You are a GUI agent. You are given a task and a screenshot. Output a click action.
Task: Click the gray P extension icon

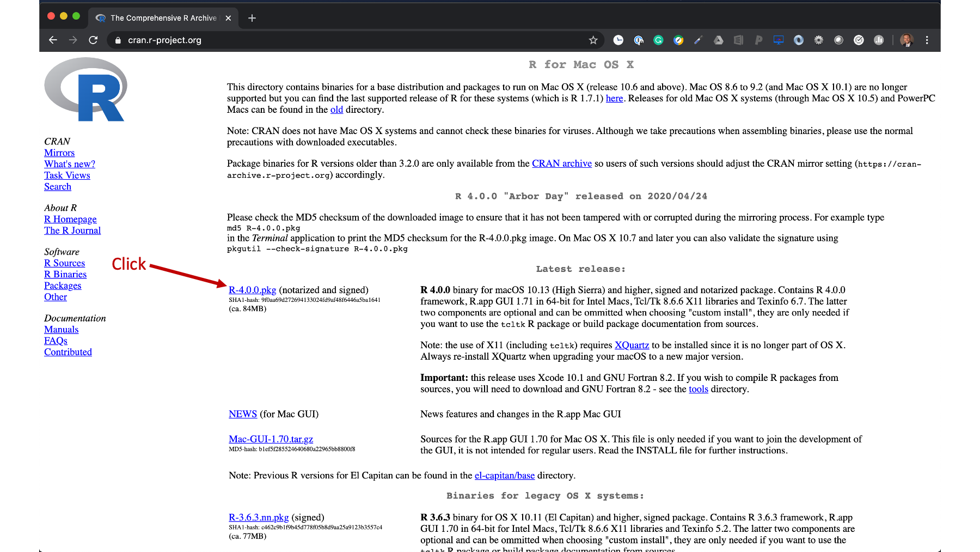[x=758, y=40]
